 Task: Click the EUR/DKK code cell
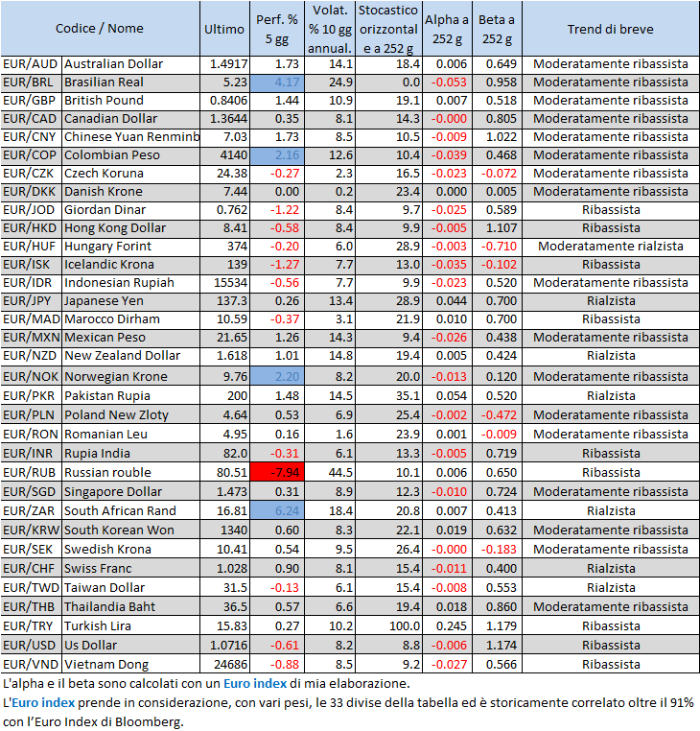[32, 192]
